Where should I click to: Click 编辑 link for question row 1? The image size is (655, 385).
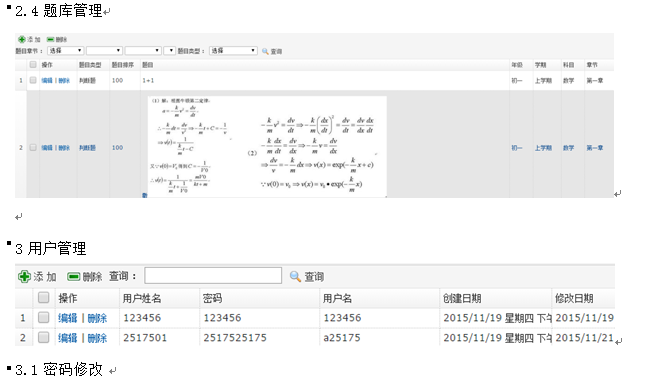47,81
